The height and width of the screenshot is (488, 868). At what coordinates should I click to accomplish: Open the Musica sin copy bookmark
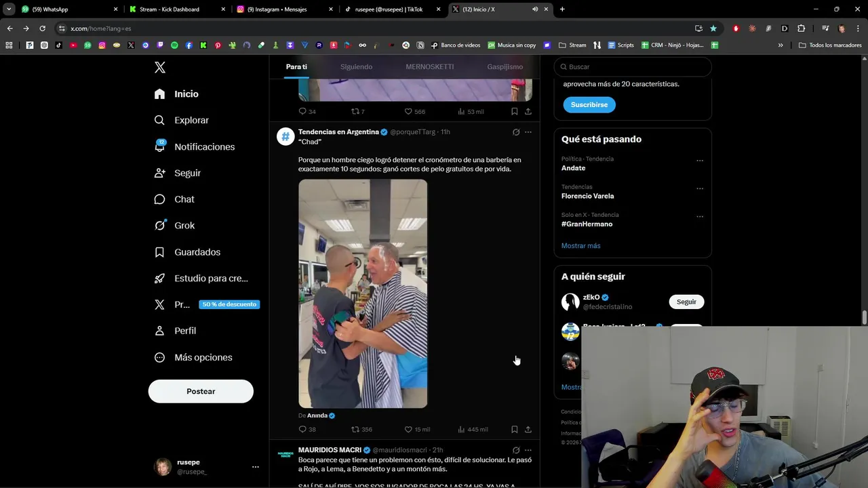coord(511,45)
